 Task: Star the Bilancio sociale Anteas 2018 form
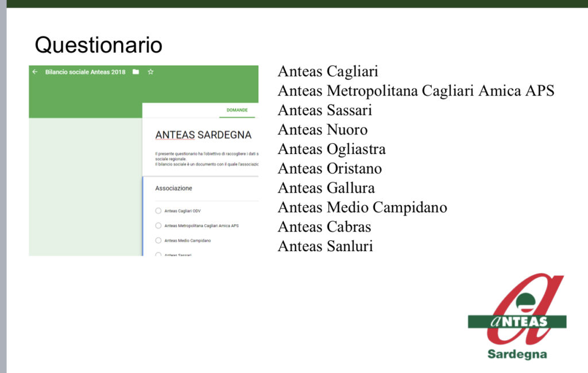pyautogui.click(x=150, y=72)
